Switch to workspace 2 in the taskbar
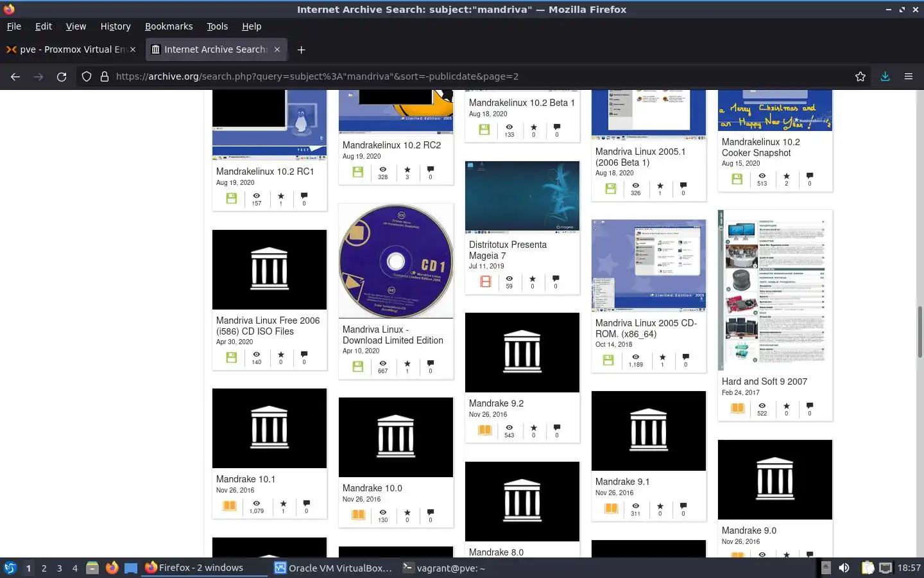 (x=44, y=568)
